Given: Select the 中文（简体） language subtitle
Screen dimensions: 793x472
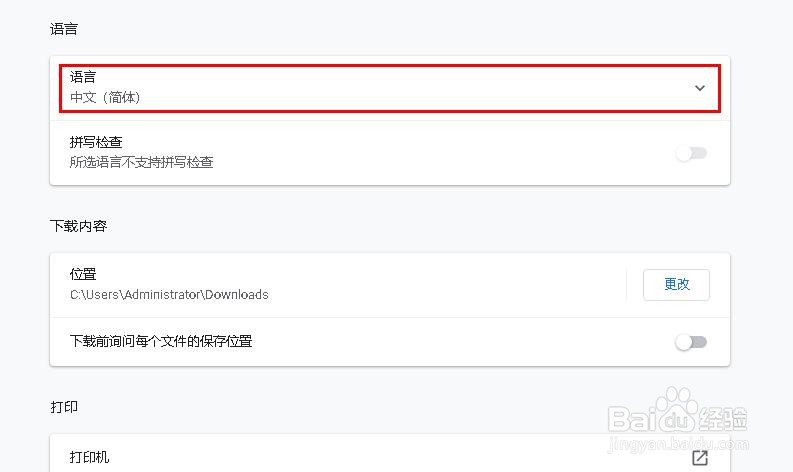Looking at the screenshot, I should [105, 97].
